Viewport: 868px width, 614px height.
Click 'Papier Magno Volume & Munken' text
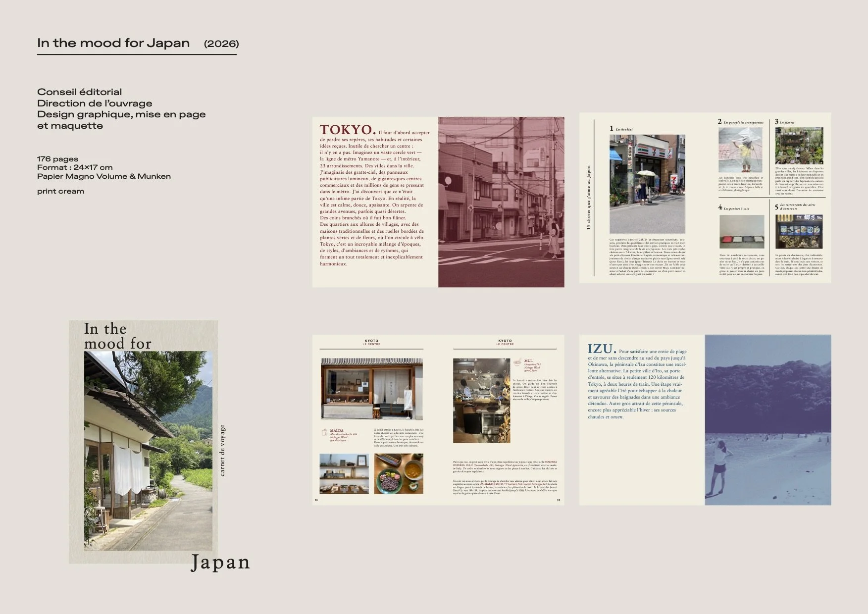pos(104,176)
